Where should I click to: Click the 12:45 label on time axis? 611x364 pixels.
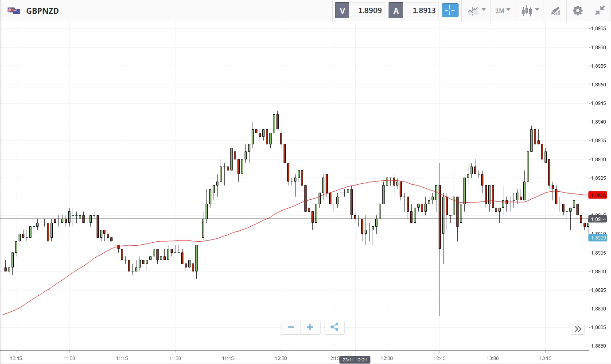[440, 358]
